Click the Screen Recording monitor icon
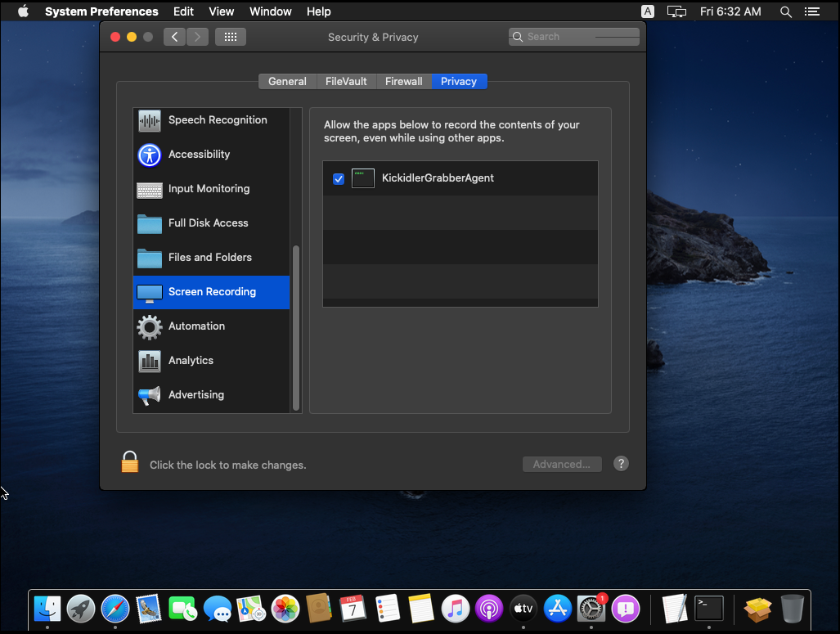 (150, 293)
